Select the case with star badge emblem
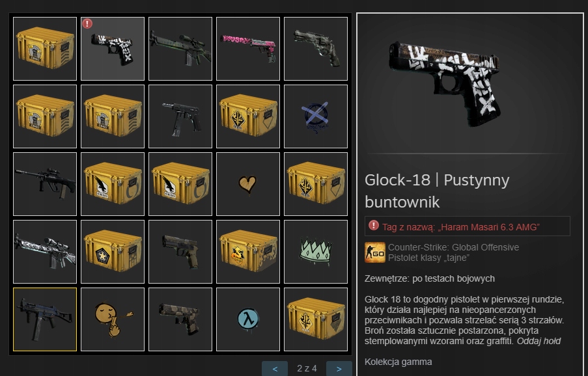 [113, 252]
